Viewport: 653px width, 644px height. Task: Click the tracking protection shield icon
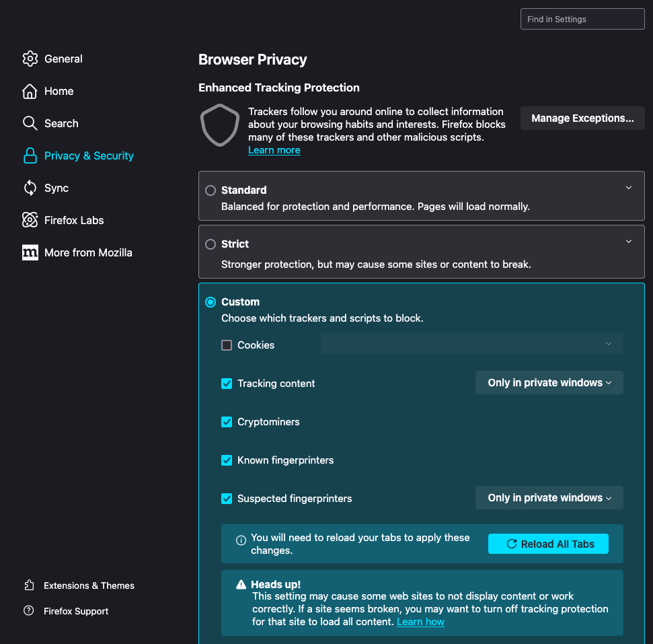point(220,125)
